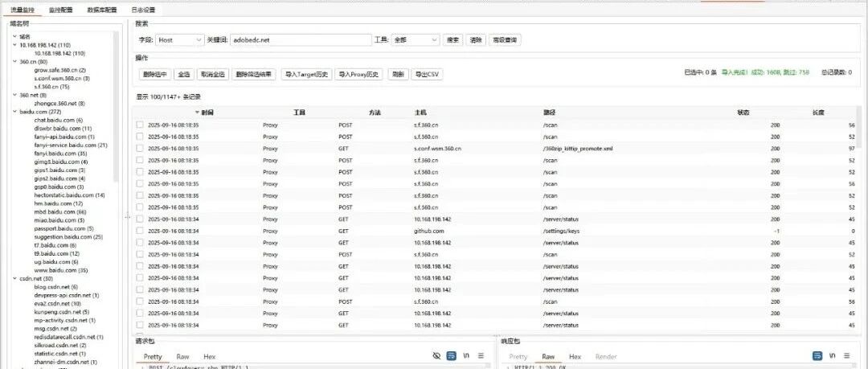The width and height of the screenshot is (868, 369).
Task: Select s.f.360.cn (75) in domain tree
Action: pos(51,87)
